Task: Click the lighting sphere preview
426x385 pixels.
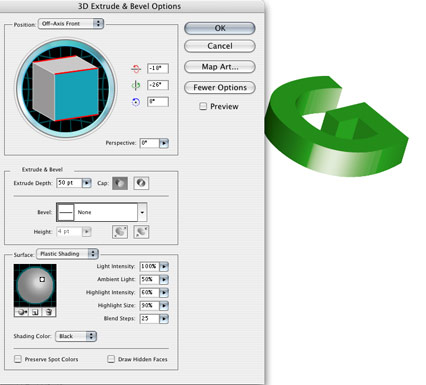Action: point(35,286)
